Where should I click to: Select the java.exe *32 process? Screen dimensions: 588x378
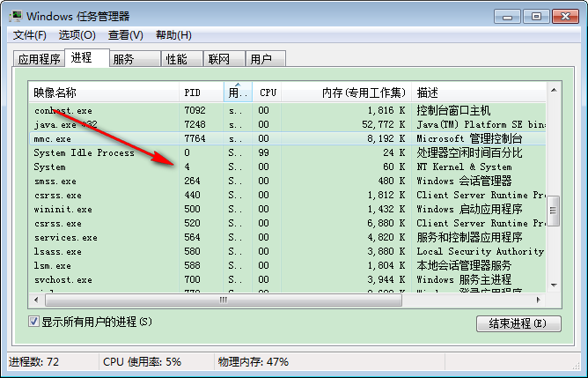click(x=287, y=124)
